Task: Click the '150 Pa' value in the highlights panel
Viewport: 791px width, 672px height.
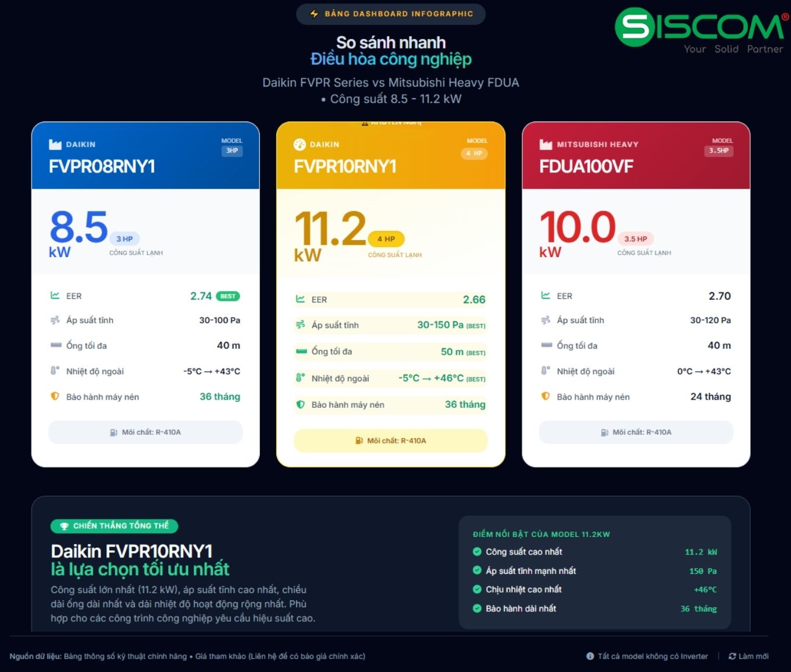Action: coord(703,571)
